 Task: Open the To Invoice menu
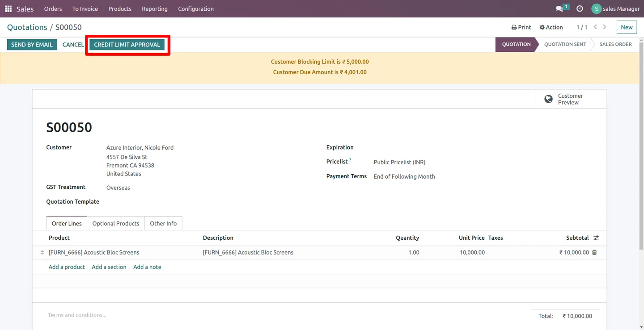pos(85,9)
